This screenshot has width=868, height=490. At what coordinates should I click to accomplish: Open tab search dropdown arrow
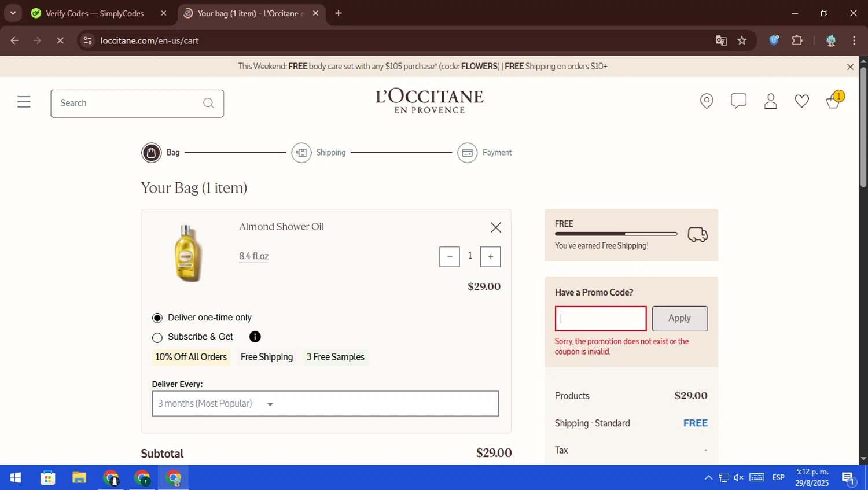point(13,13)
